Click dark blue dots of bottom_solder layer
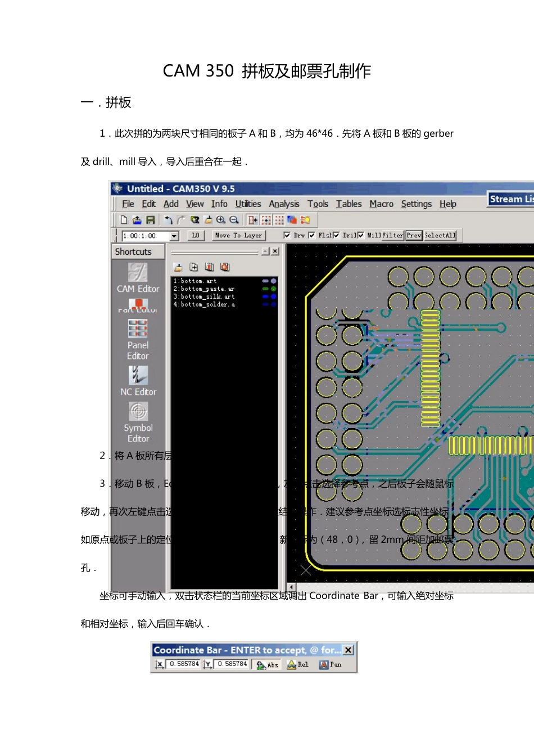534x756 pixels. coord(269,304)
